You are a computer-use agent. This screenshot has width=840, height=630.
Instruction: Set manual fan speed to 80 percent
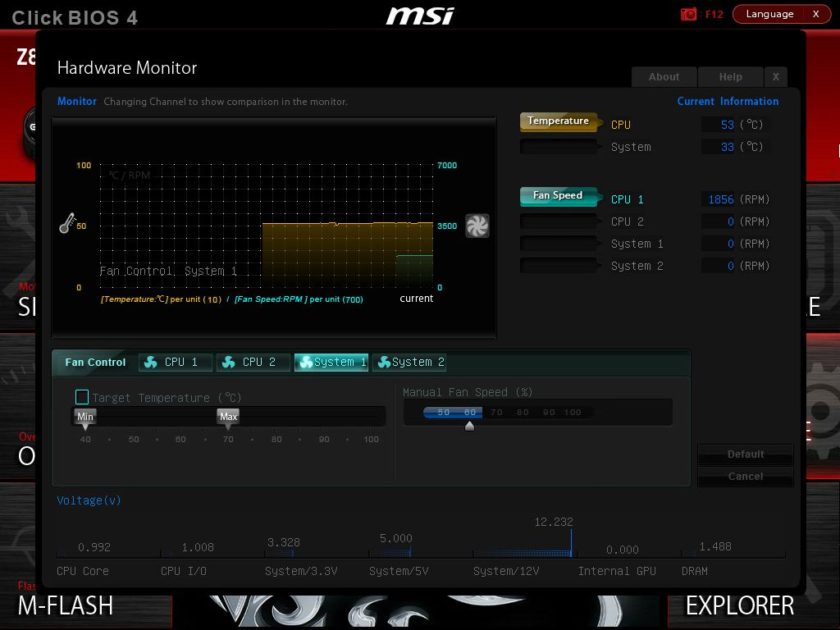(523, 412)
